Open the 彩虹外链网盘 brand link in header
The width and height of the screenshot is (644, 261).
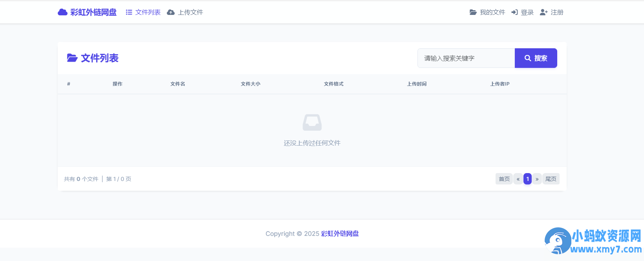tap(87, 12)
